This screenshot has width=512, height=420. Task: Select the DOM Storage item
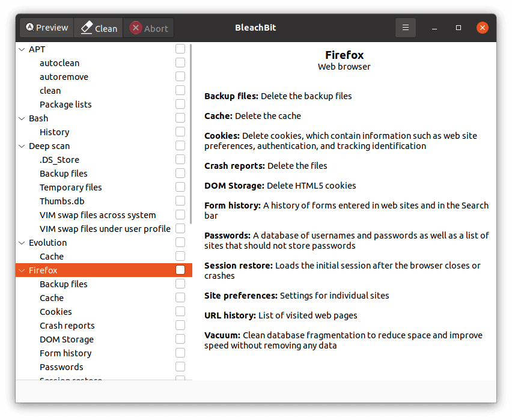pos(104,339)
